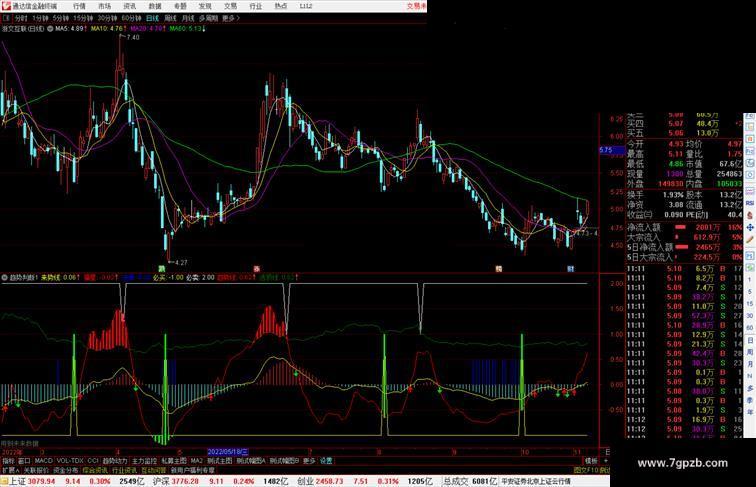
Task: Expand the 更多 indicator list
Action: pyautogui.click(x=309, y=461)
